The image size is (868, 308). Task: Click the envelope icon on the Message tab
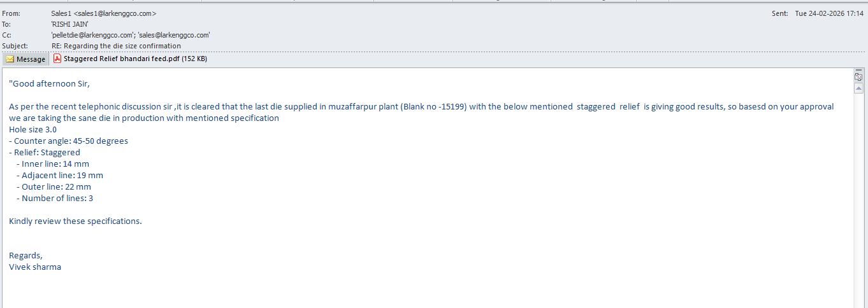(x=10, y=59)
